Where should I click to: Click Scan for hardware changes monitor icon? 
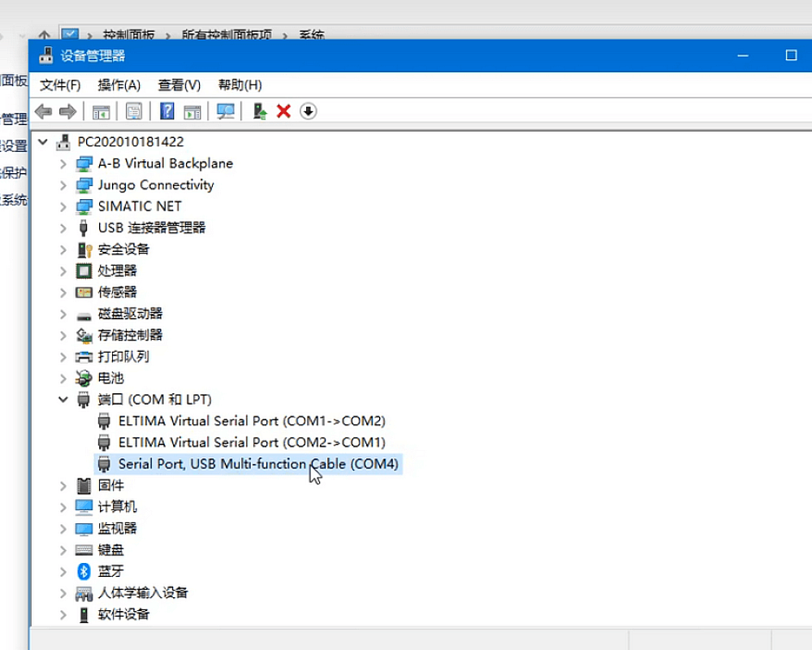[226, 111]
